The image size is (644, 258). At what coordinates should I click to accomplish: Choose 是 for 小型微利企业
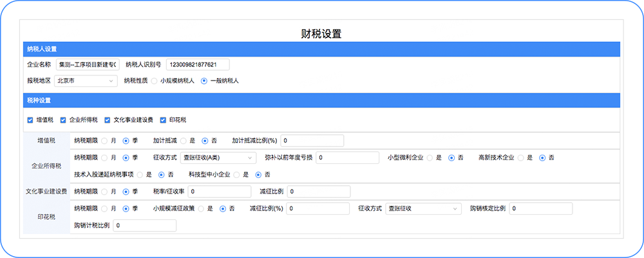[430, 157]
